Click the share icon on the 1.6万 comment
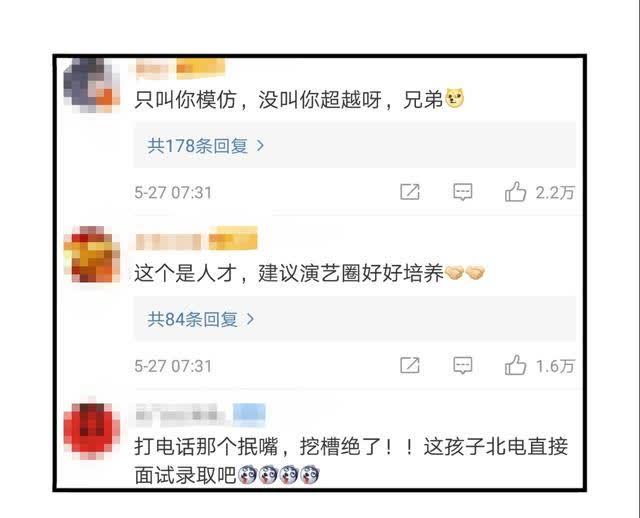Screen dimensions: 640x518 (x=410, y=365)
